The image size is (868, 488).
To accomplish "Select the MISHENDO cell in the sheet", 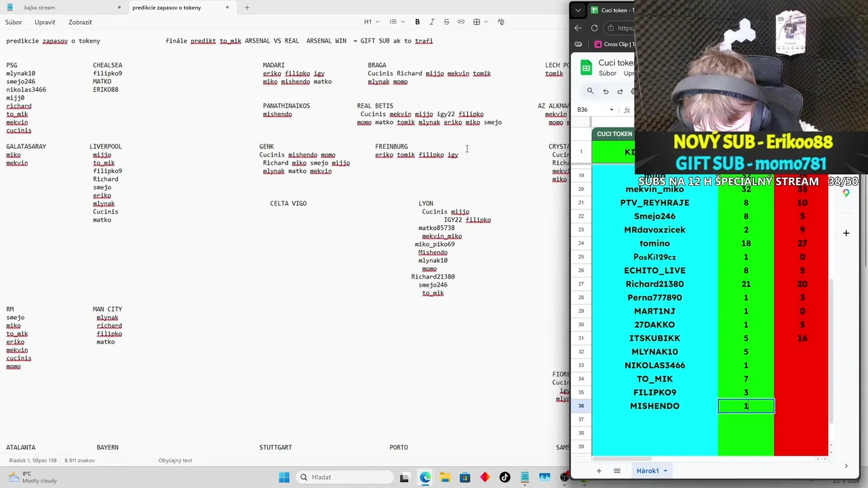I will click(x=654, y=406).
